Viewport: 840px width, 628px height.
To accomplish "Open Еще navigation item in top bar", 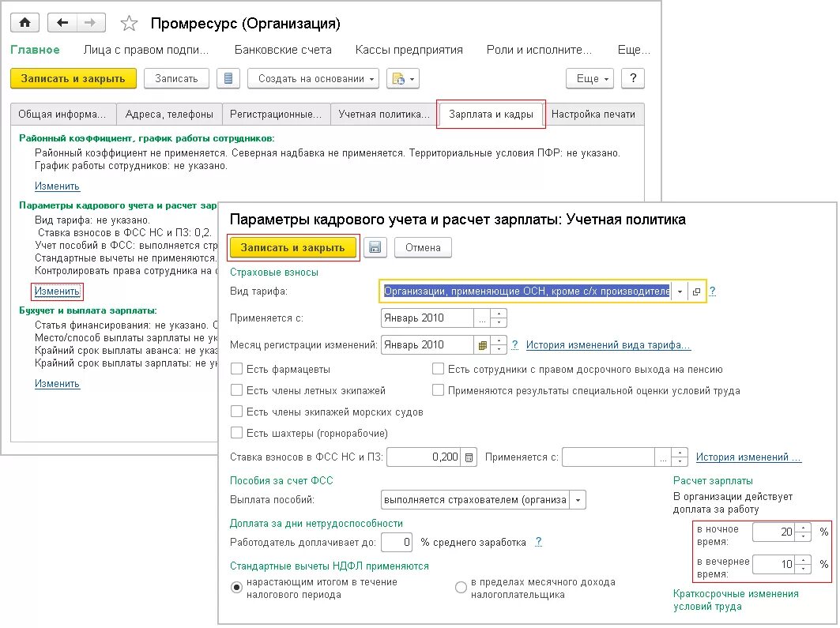I will point(634,50).
